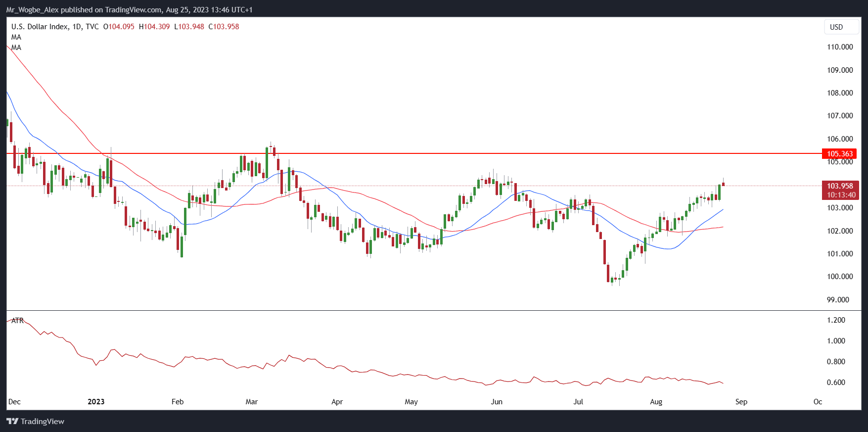The image size is (868, 432).
Task: Click the Jun time axis label
Action: pos(497,401)
